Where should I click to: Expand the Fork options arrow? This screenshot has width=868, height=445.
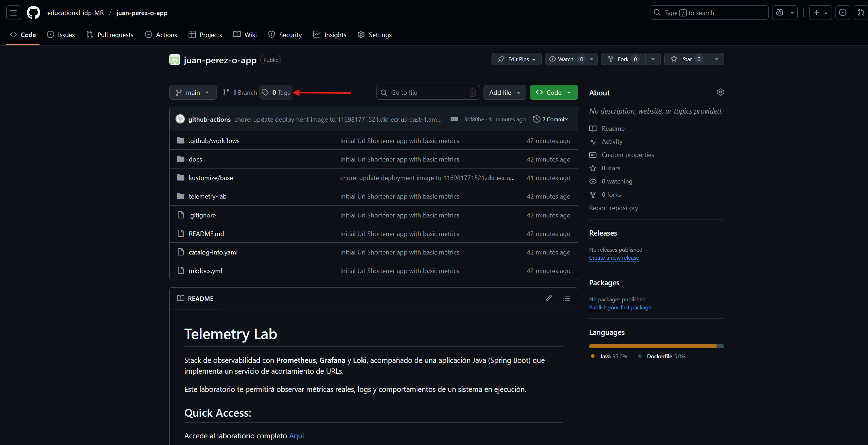[x=653, y=59]
